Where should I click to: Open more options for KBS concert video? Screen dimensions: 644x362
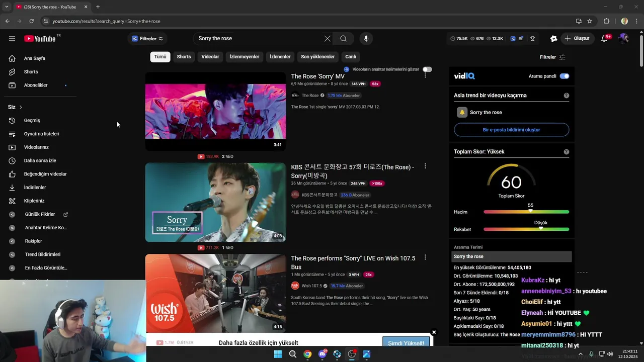pyautogui.click(x=425, y=166)
